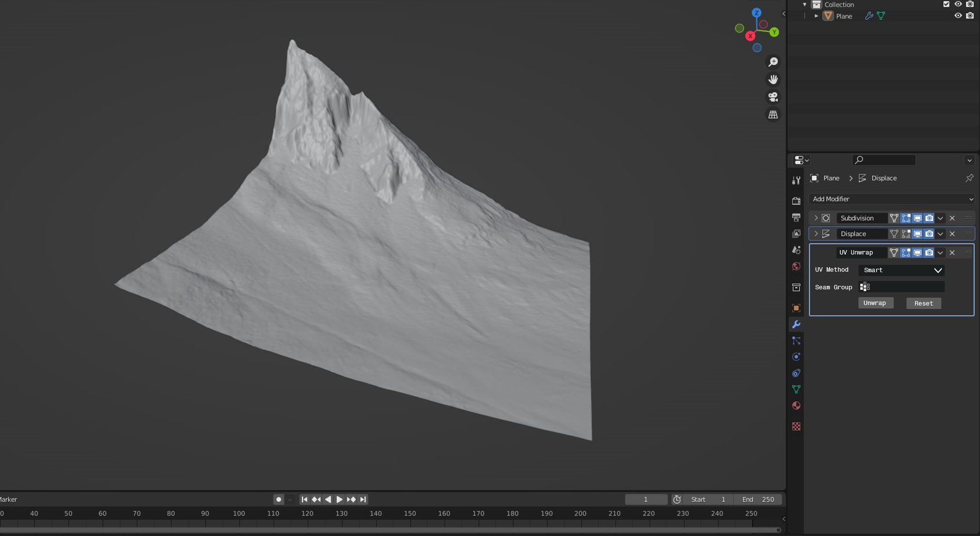Expand the Subdivision modifier panel

click(x=816, y=218)
